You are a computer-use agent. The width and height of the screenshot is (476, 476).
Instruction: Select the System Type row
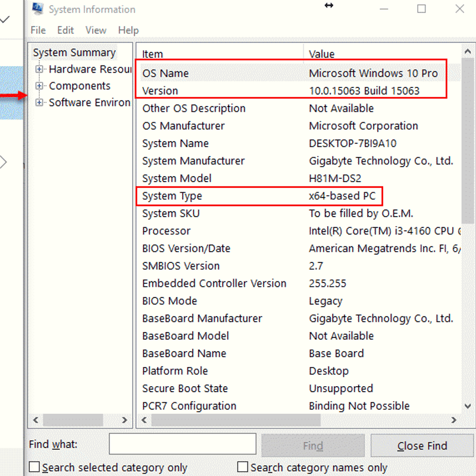(300, 196)
